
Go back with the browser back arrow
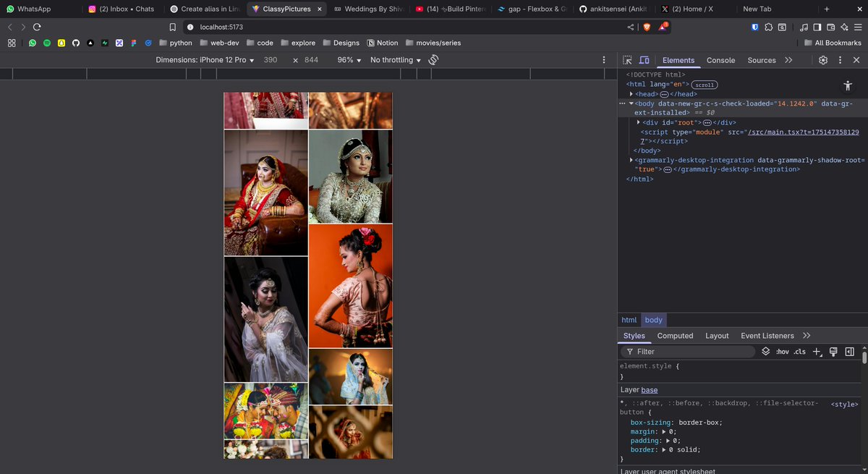coord(10,27)
